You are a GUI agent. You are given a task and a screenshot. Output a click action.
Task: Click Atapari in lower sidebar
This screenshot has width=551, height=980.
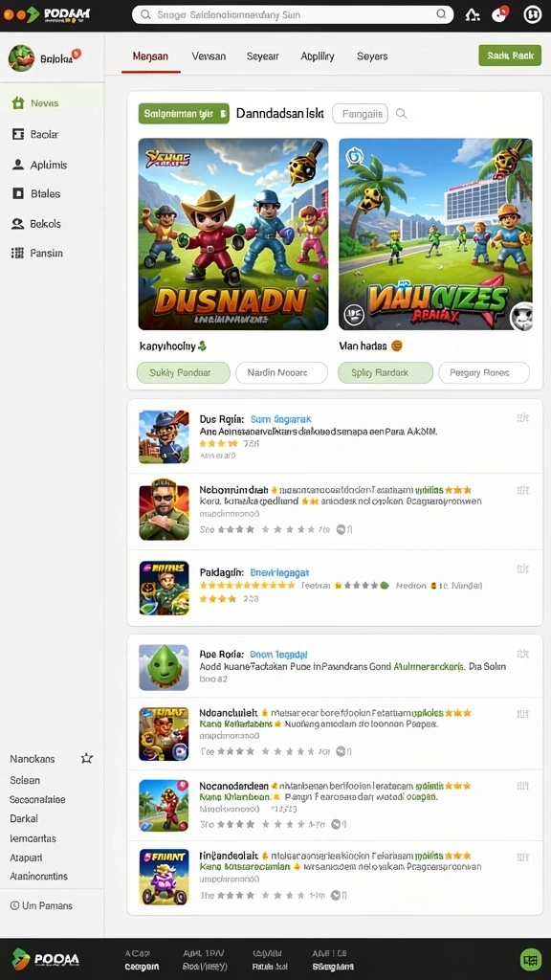(26, 857)
